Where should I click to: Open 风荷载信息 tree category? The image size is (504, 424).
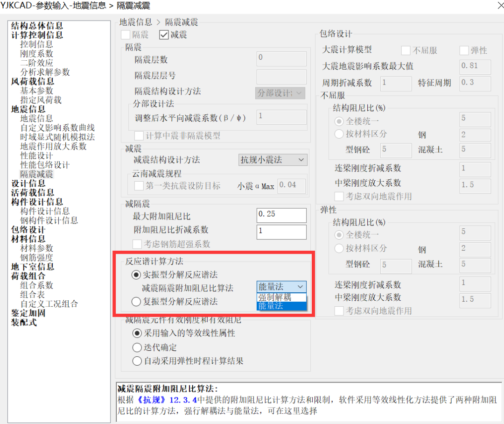pyautogui.click(x=33, y=82)
